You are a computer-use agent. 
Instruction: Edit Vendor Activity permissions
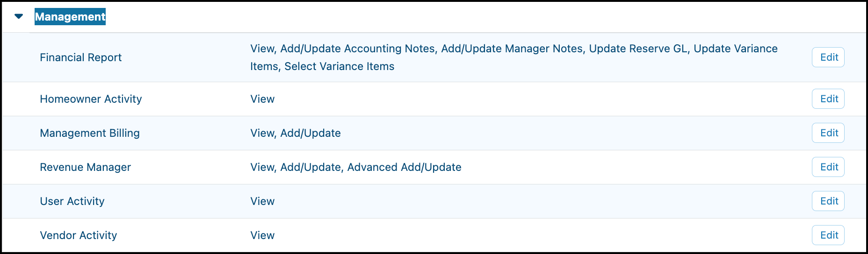828,235
